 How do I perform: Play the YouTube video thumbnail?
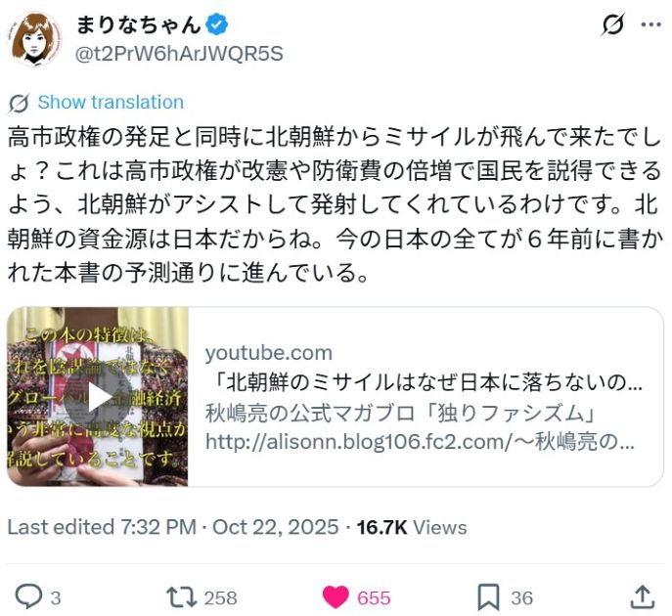(98, 397)
